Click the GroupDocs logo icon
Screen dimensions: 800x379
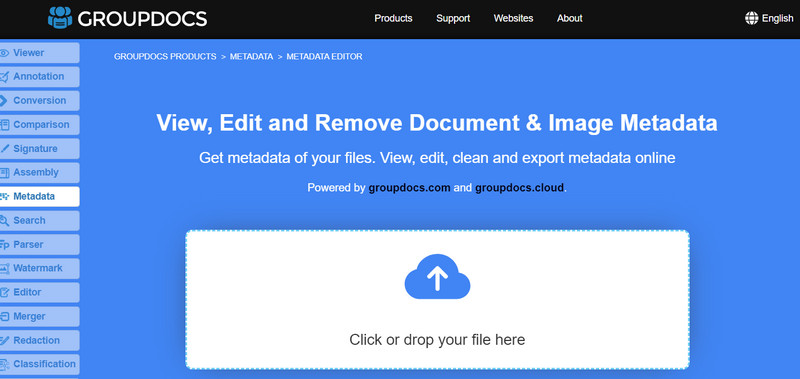coord(60,18)
